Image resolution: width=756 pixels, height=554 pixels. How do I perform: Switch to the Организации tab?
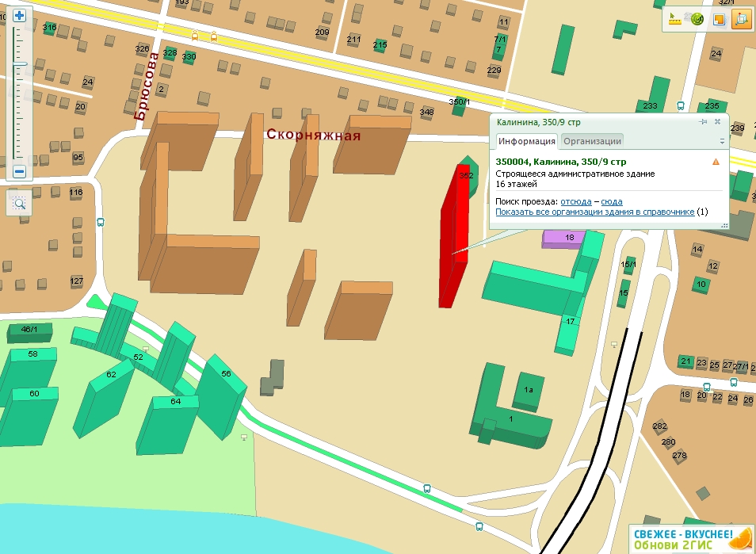tap(592, 141)
